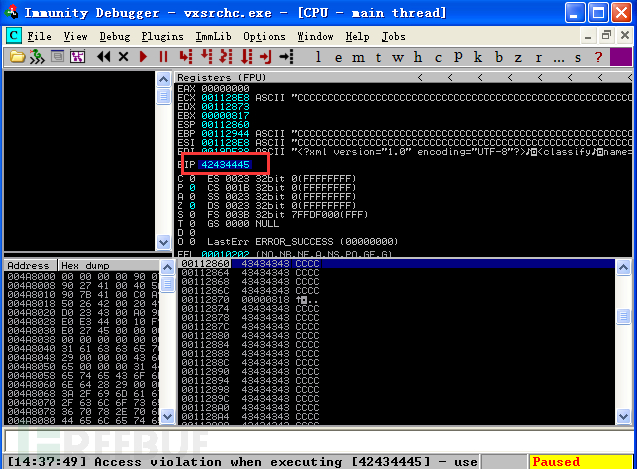Select the EBX value 00000817
This screenshot has width=637, height=469.
pyautogui.click(x=225, y=116)
